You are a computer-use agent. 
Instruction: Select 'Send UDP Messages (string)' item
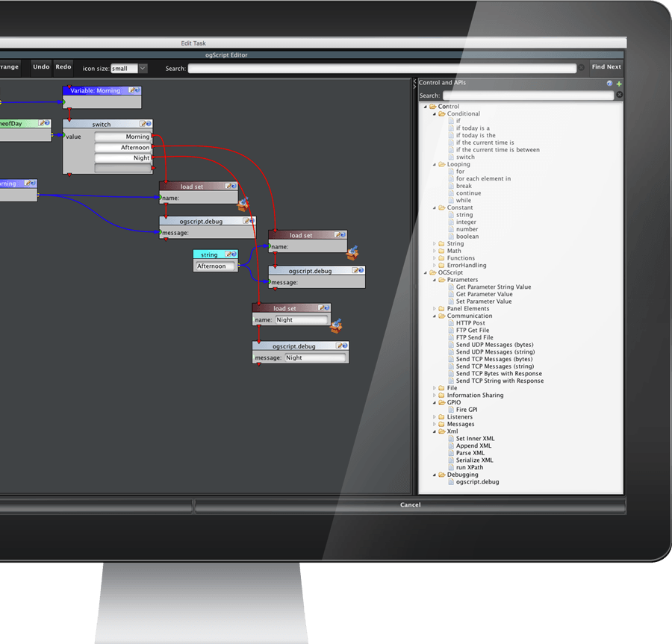(495, 352)
